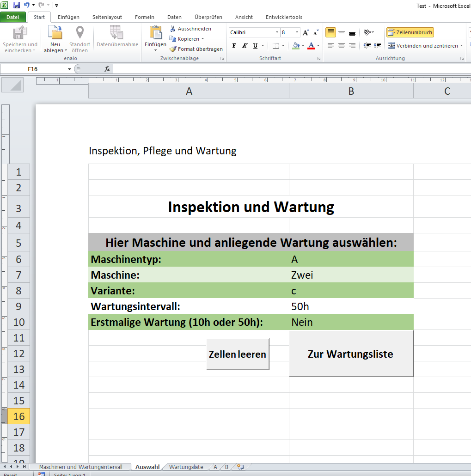Image resolution: width=471 pixels, height=476 pixels.
Task: Click the Format übertragen paintbrush icon
Action: click(173, 49)
